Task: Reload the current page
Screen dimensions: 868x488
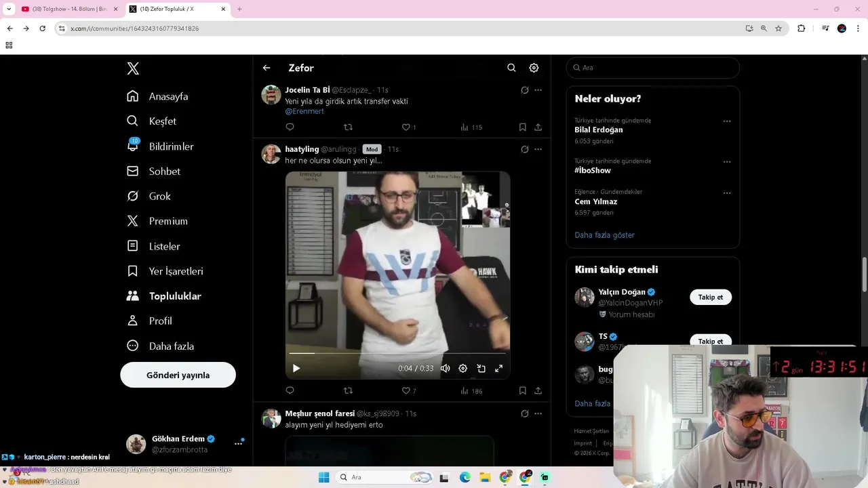Action: click(42, 28)
